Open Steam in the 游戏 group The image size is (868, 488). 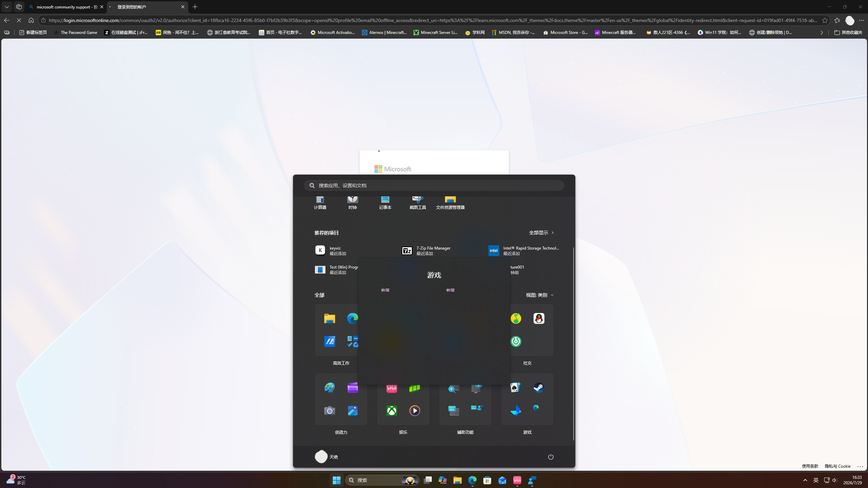[x=539, y=388]
